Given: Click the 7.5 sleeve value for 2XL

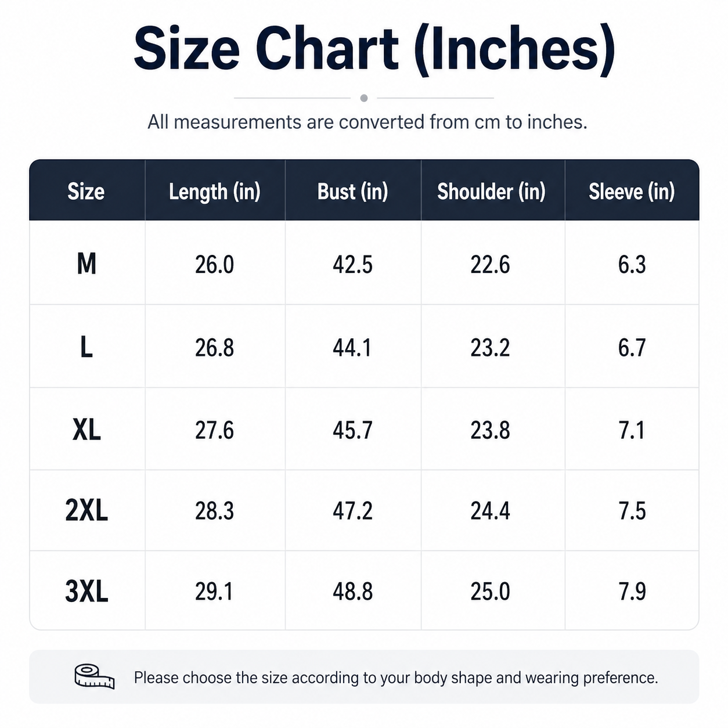Looking at the screenshot, I should (x=632, y=511).
